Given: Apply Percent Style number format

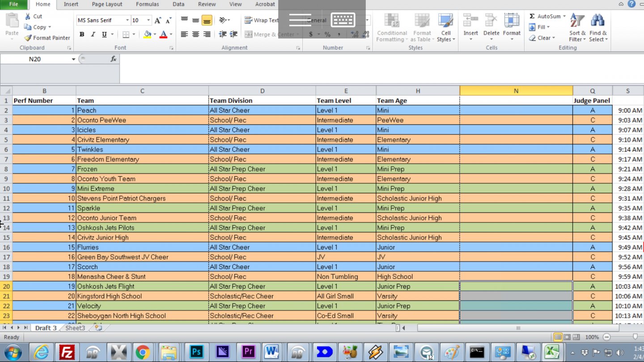Looking at the screenshot, I should (327, 34).
